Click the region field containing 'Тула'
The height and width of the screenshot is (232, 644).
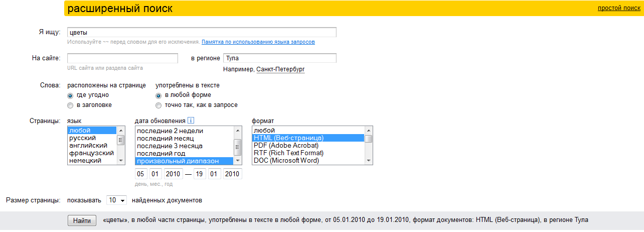coord(280,58)
